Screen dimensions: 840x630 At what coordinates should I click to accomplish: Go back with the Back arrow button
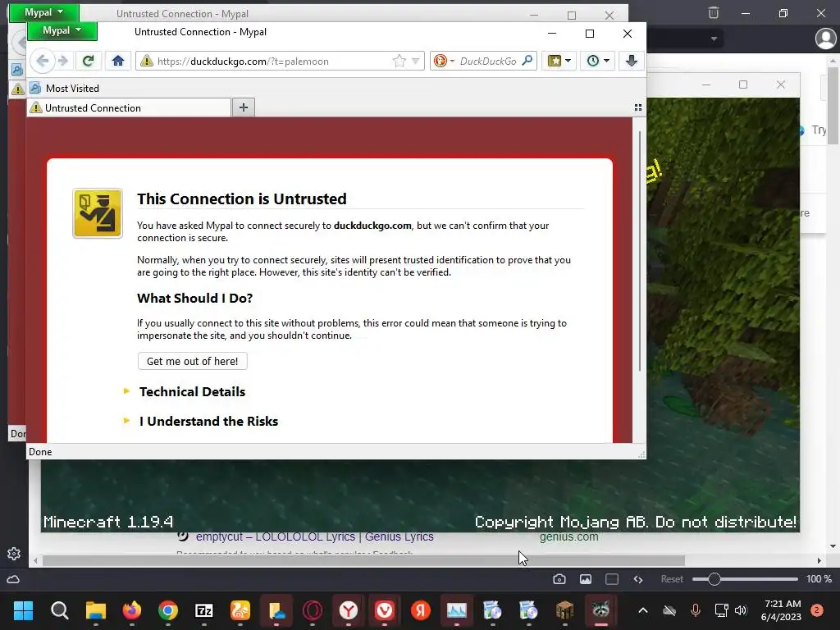[43, 61]
